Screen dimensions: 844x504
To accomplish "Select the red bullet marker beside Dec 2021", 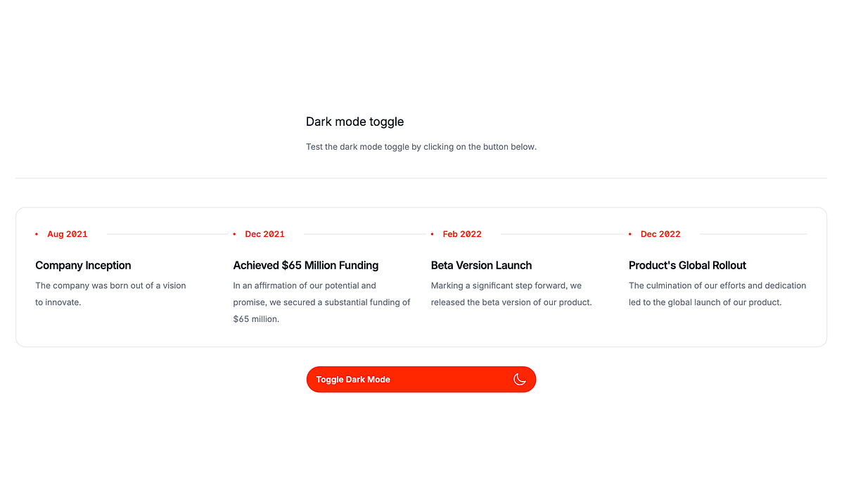I will click(235, 234).
